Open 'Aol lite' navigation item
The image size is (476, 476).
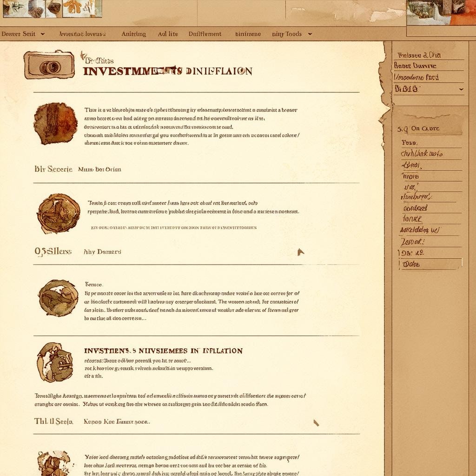point(168,34)
